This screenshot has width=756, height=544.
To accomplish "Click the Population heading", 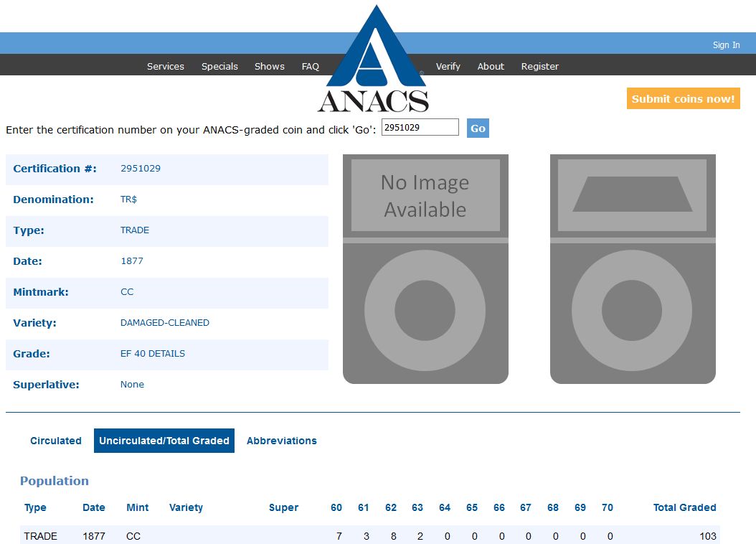I will click(55, 481).
